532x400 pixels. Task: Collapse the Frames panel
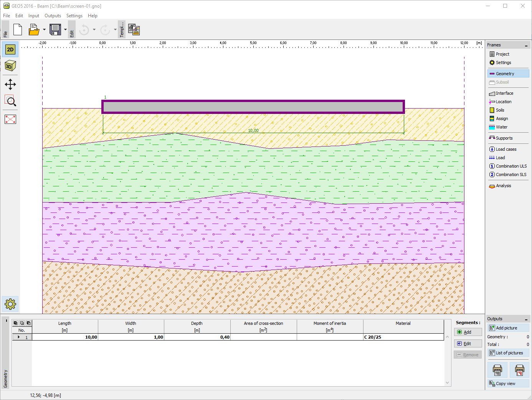click(x=526, y=45)
